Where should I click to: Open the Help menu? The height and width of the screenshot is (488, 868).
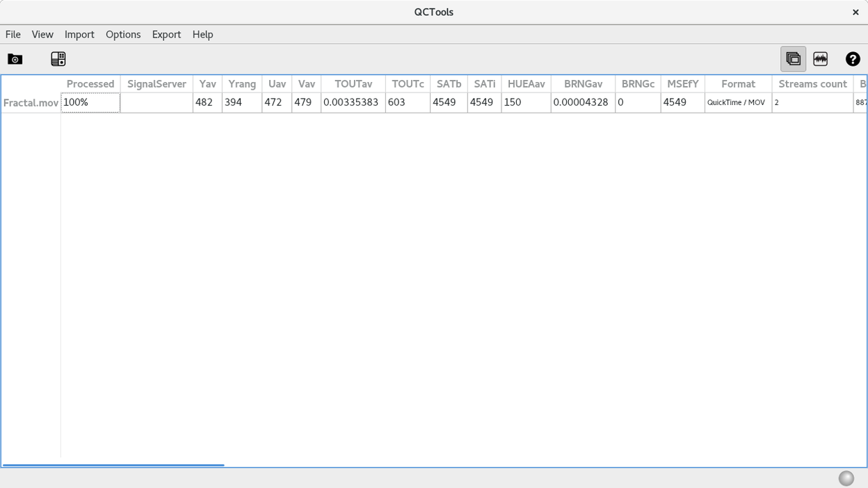coord(202,34)
